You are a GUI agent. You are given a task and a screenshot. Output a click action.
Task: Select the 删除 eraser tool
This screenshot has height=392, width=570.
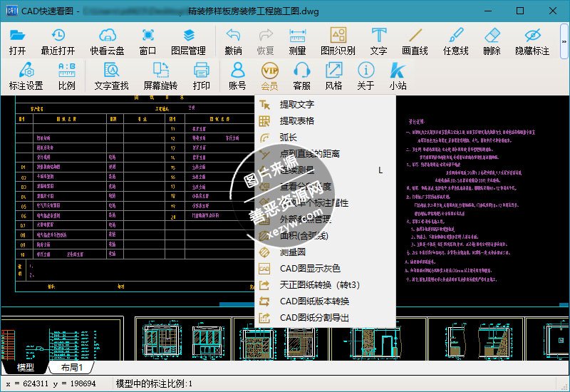[492, 42]
